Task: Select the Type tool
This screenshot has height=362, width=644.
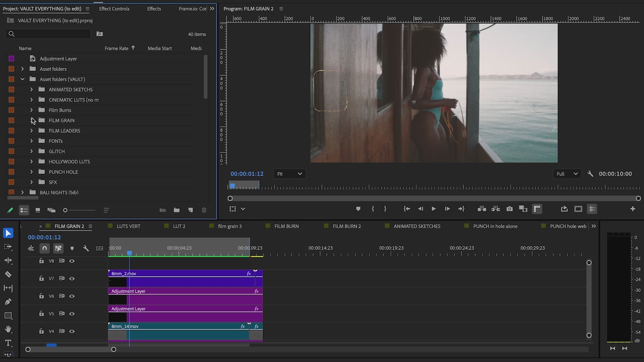Action: pyautogui.click(x=8, y=343)
